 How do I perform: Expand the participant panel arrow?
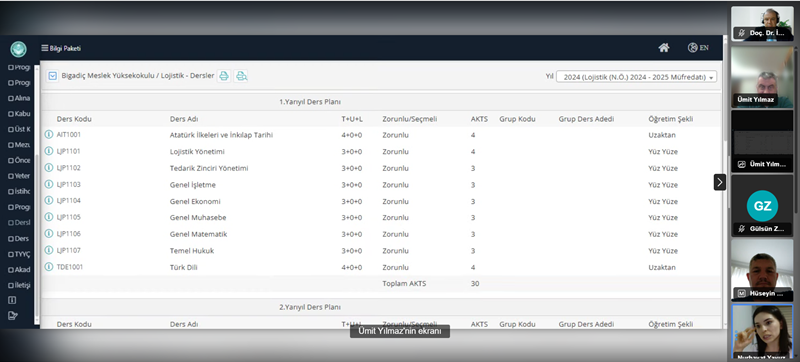[719, 182]
